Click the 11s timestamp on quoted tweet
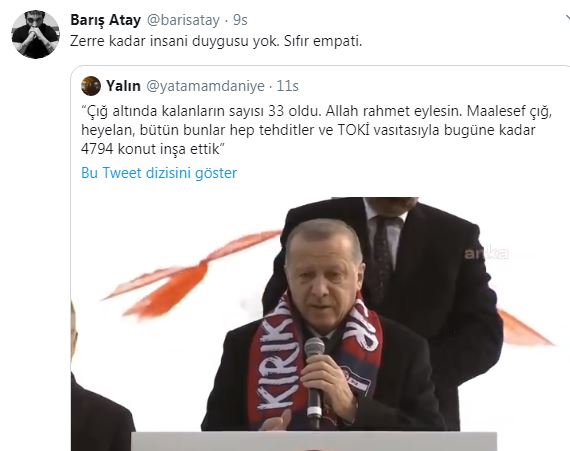The width and height of the screenshot is (570, 451). [288, 86]
